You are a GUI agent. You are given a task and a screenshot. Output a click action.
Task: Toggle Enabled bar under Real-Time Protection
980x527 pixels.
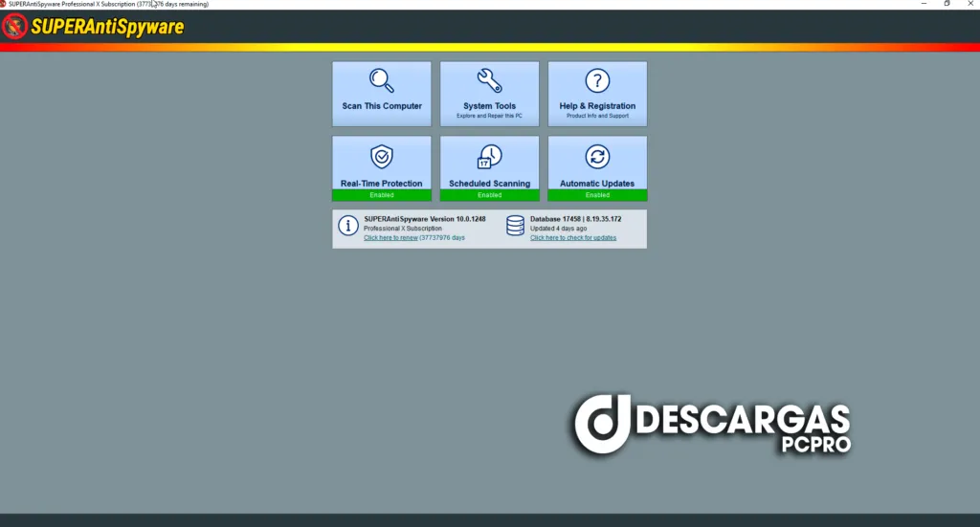(382, 195)
